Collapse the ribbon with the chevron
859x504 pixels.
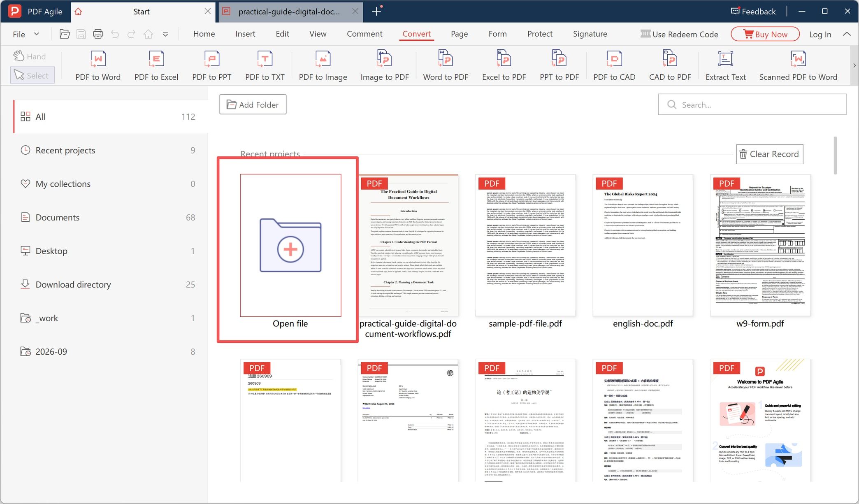tap(847, 34)
